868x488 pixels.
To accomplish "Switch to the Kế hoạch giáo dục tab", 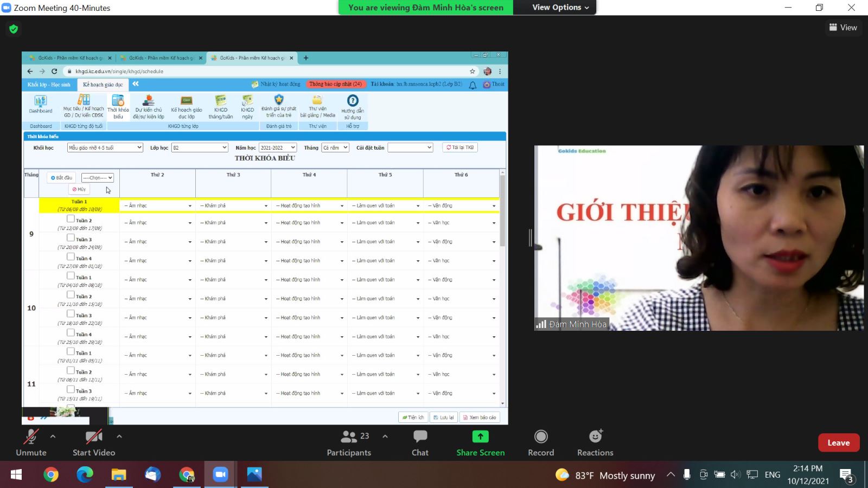I will 103,85.
